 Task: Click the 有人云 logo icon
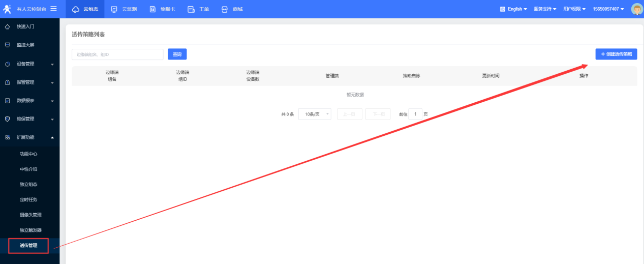(x=7, y=9)
